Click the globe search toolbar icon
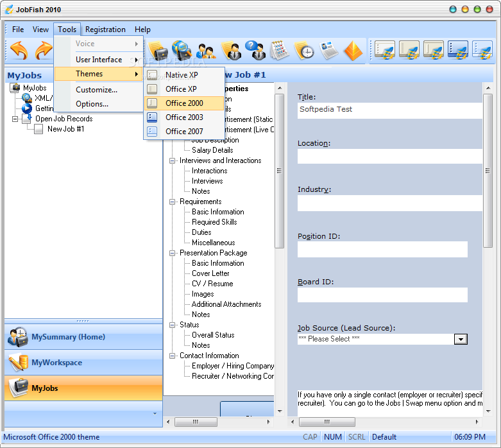 [182, 51]
